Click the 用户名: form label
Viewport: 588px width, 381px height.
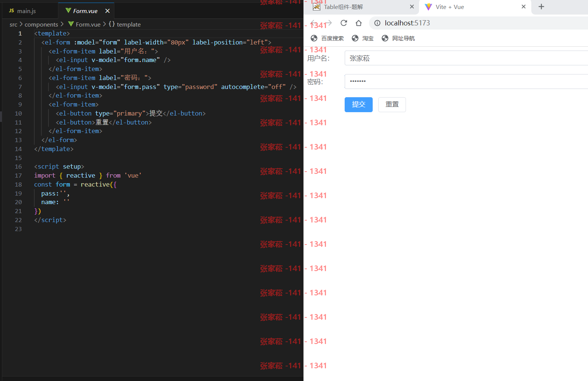coord(318,58)
